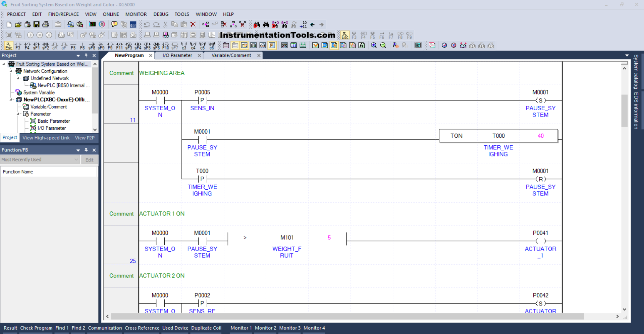Select the reset coil tool sF4
The height and width of the screenshot is (334, 644).
coord(138,45)
